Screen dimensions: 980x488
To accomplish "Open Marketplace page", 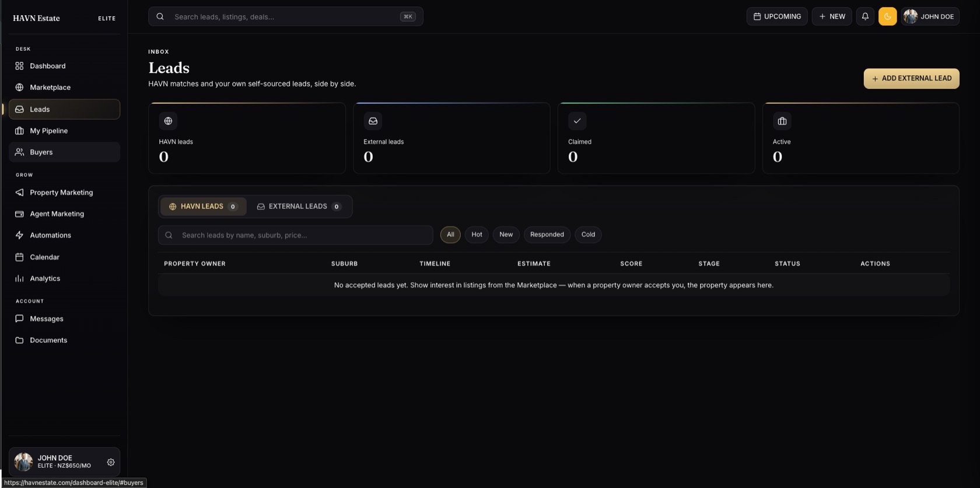I will (x=64, y=88).
